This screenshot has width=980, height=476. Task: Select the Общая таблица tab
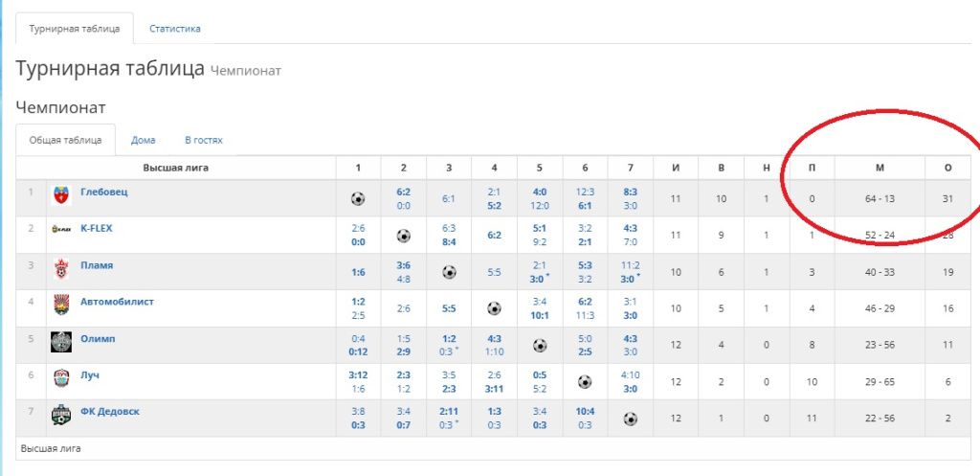click(x=65, y=140)
